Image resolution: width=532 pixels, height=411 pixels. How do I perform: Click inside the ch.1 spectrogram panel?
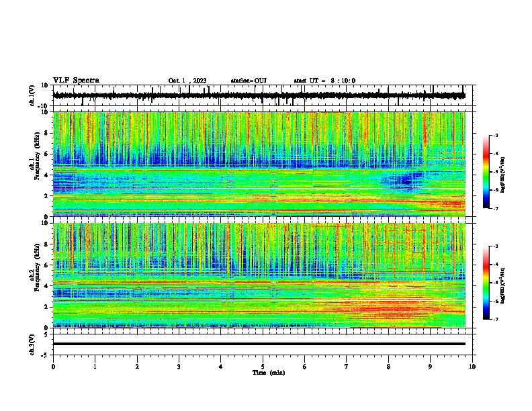(x=259, y=164)
